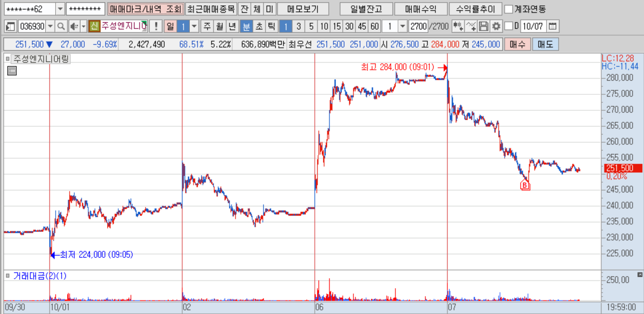Choose the 15-minute interval button
The image size is (644, 314).
(337, 26)
